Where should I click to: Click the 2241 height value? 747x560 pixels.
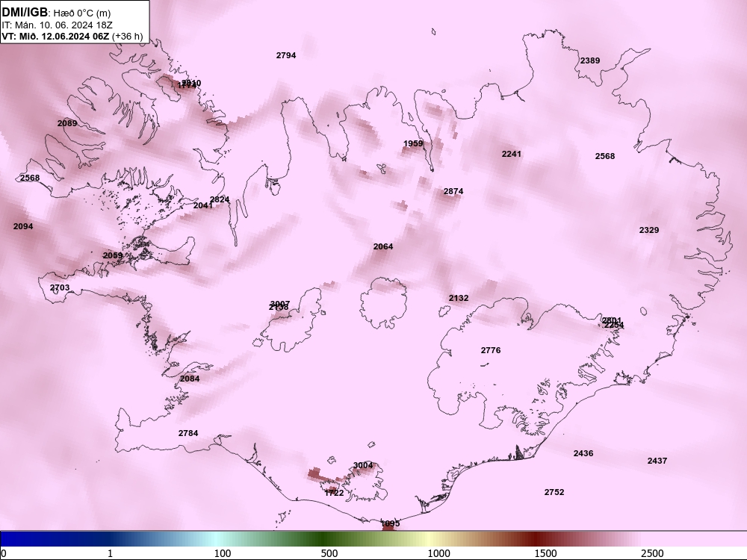tap(512, 154)
